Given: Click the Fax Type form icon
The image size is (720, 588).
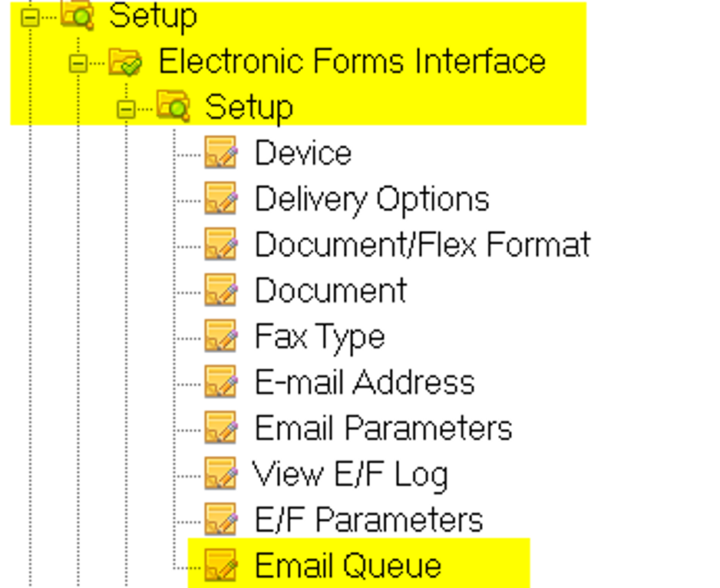Looking at the screenshot, I should coord(221,335).
